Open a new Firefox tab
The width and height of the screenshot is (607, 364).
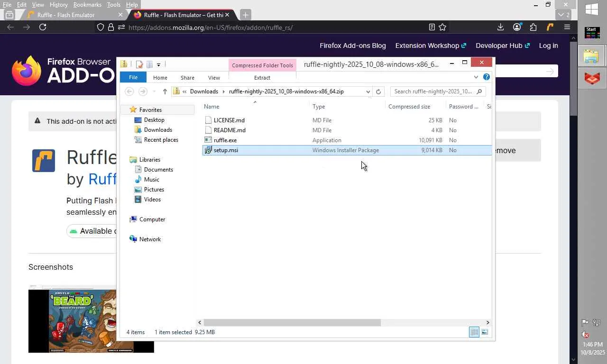pos(245,15)
